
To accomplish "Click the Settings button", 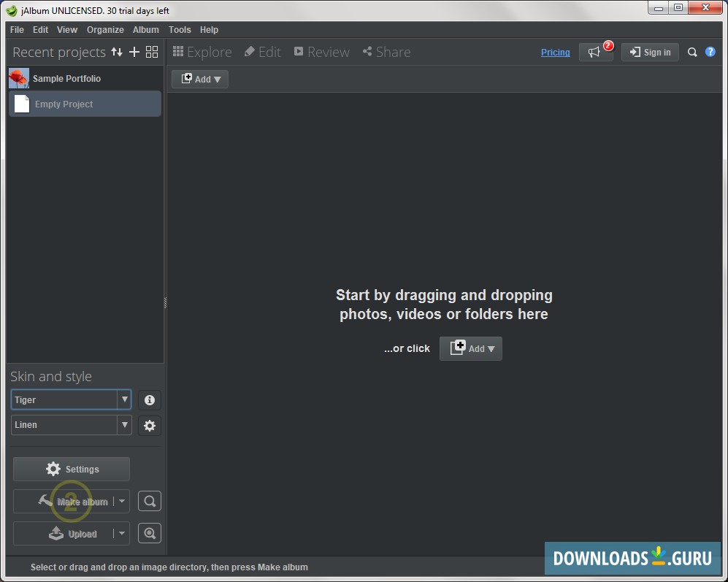I will click(x=72, y=469).
